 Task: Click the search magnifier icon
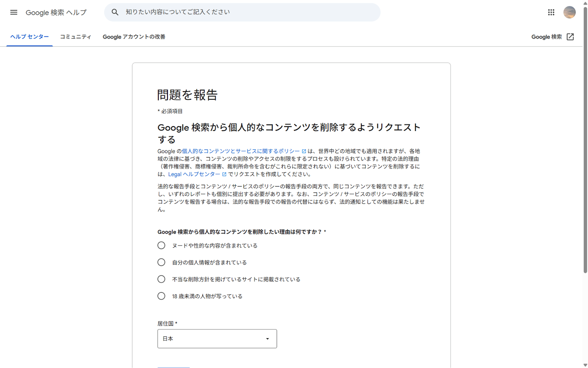click(115, 12)
